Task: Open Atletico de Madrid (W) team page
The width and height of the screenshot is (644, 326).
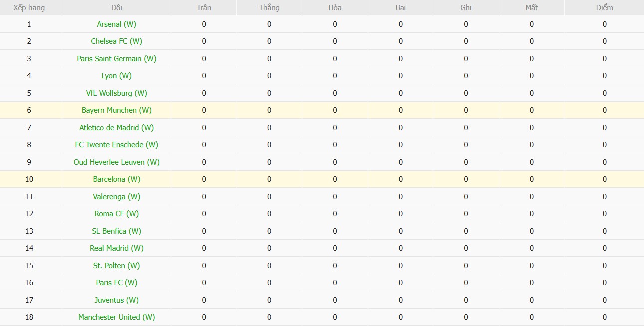Action: click(116, 127)
